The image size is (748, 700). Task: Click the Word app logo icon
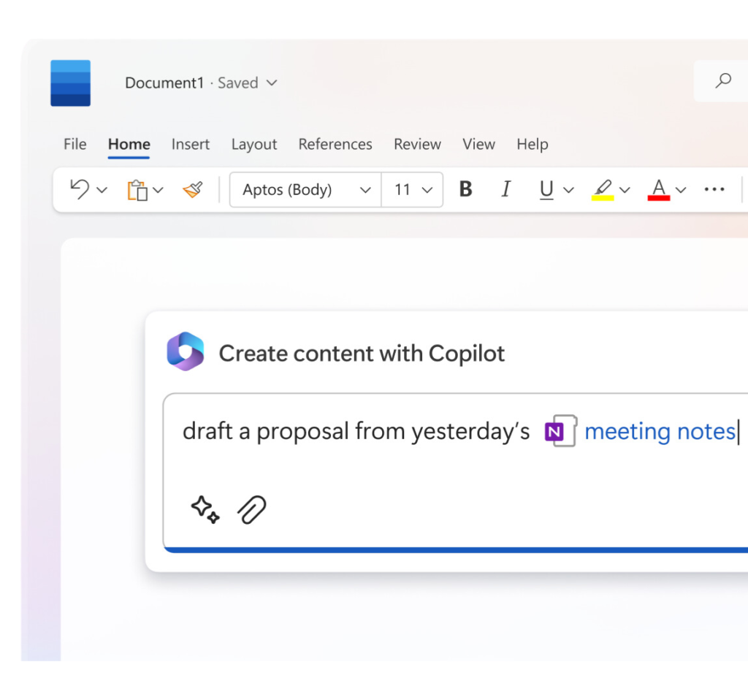pos(71,83)
